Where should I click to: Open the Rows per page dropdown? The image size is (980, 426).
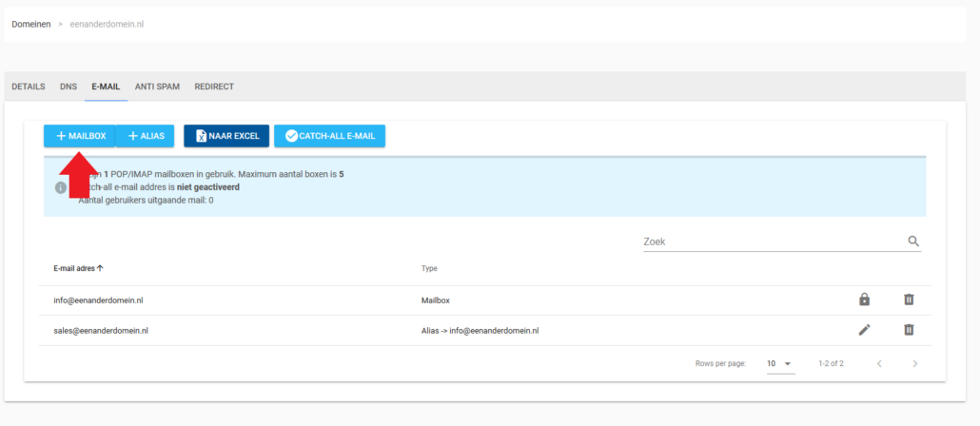click(780, 363)
